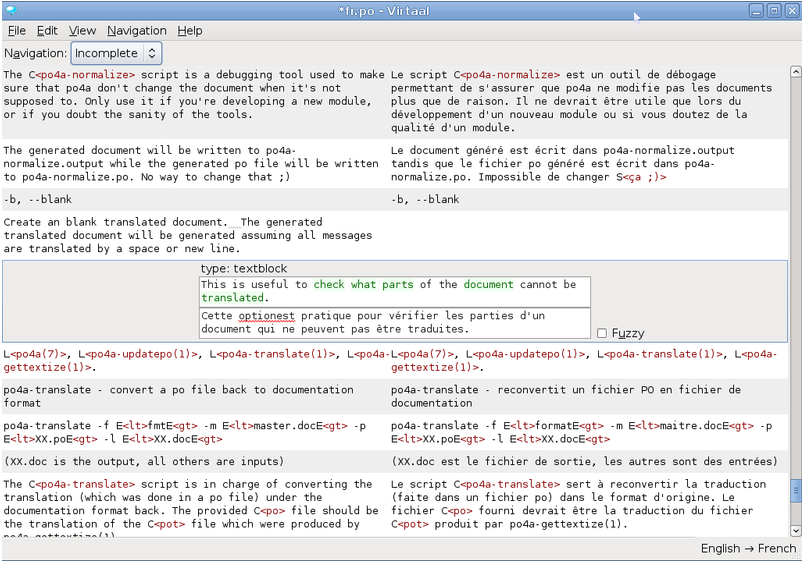Screen dimensions: 802x561
Task: Select the French row 'Le script C<po4a-normalize> est un outil'
Action: [588, 101]
